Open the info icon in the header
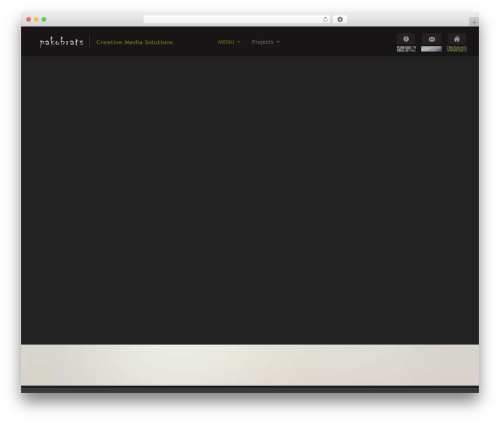 (x=406, y=39)
